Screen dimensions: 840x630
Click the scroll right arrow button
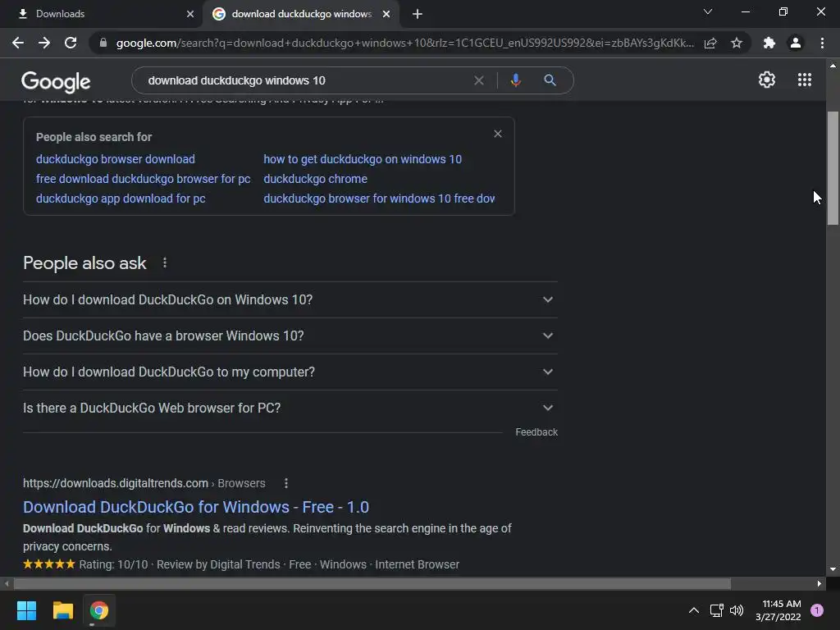point(819,584)
